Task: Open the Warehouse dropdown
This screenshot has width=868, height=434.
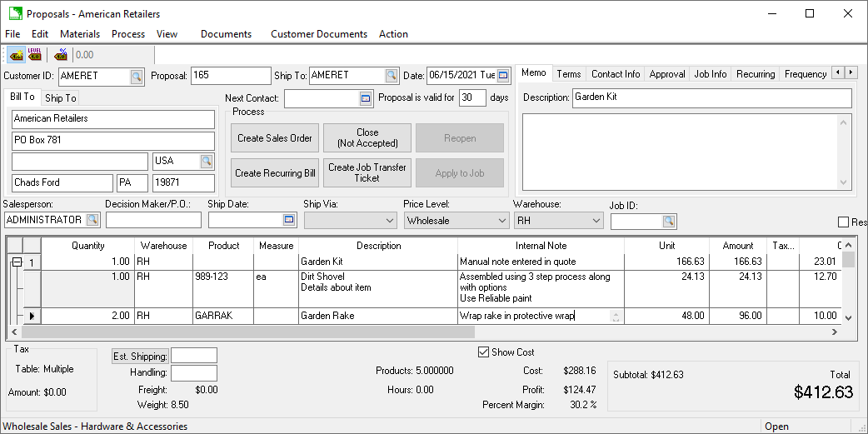Action: tap(595, 221)
